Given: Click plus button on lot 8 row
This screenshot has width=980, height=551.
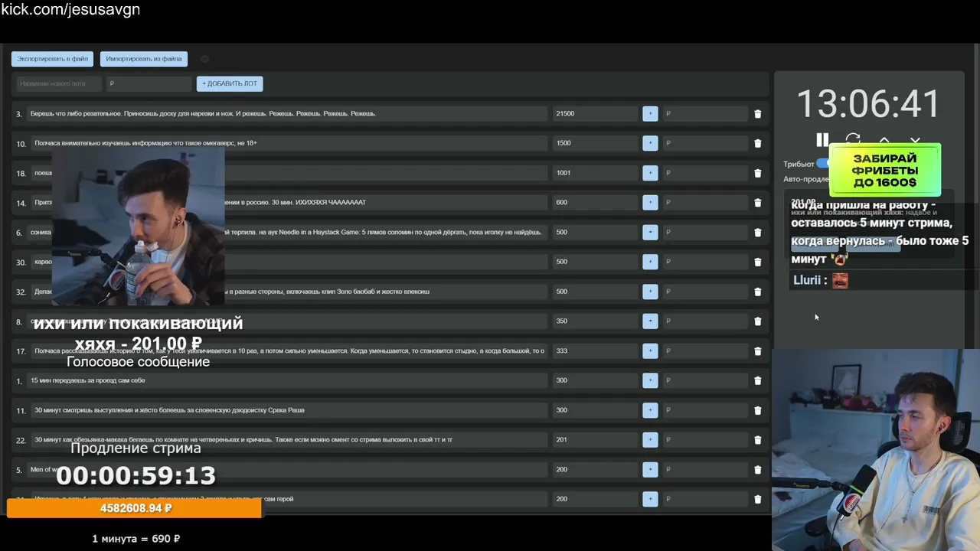Looking at the screenshot, I should pyautogui.click(x=650, y=321).
